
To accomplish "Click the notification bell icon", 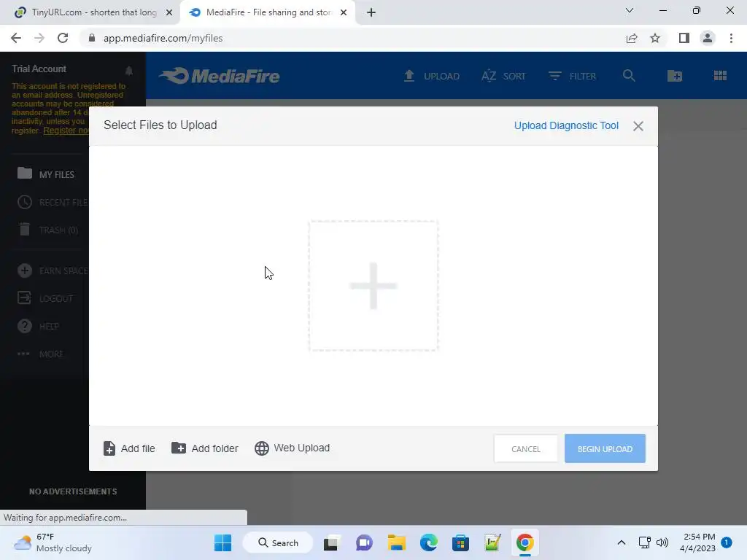I will (x=128, y=71).
